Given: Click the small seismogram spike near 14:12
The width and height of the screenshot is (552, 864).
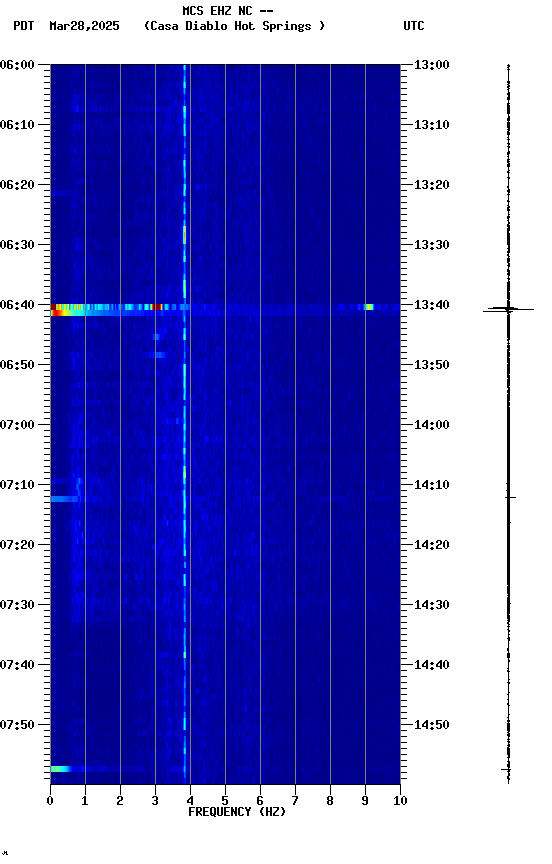Looking at the screenshot, I should [x=511, y=498].
